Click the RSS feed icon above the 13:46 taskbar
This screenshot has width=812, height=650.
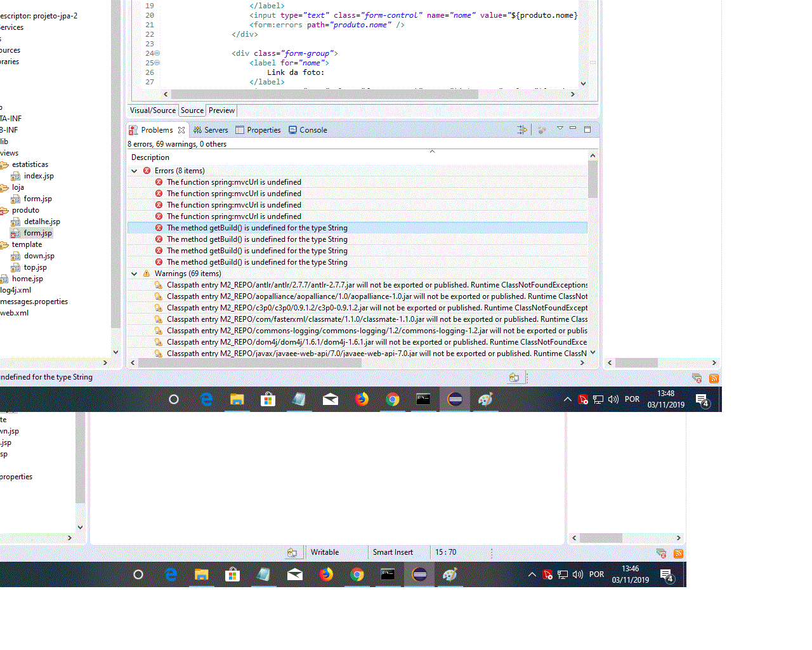click(x=678, y=554)
